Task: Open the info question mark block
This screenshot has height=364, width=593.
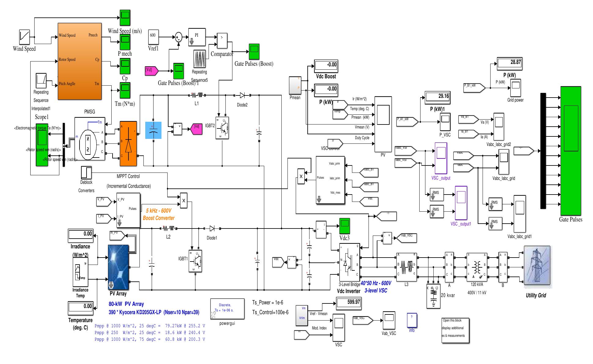Action: coord(412,320)
